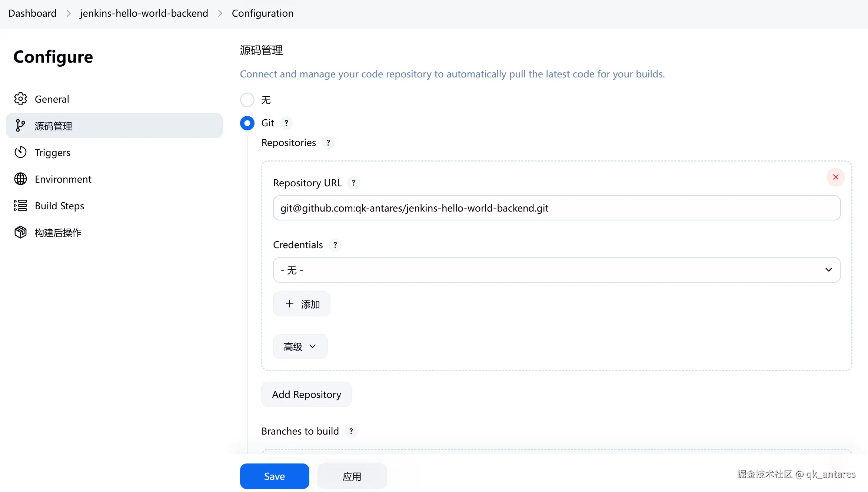Image resolution: width=868 pixels, height=492 pixels.
Task: Click the plus icon on 添加 button
Action: pos(290,304)
